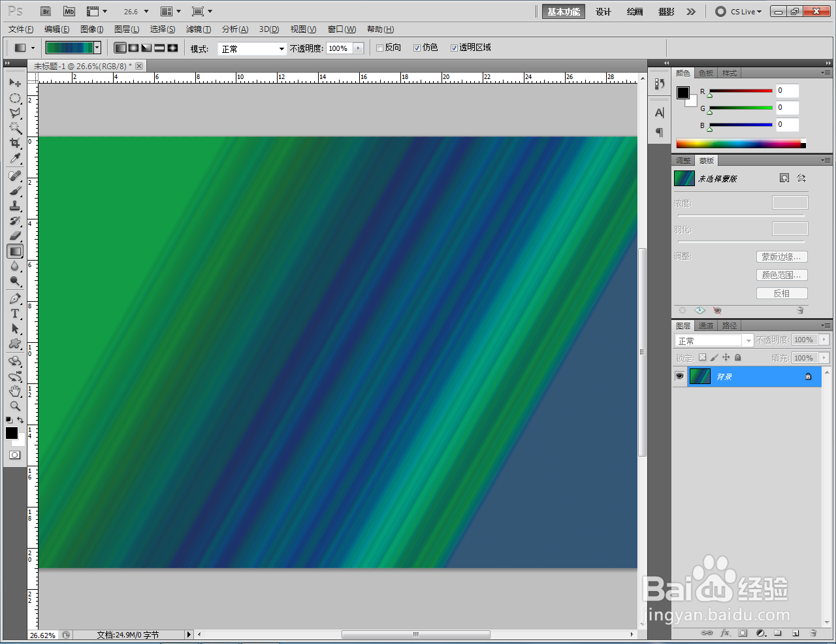Open the zoom level 26.6 dropdown

pos(146,12)
